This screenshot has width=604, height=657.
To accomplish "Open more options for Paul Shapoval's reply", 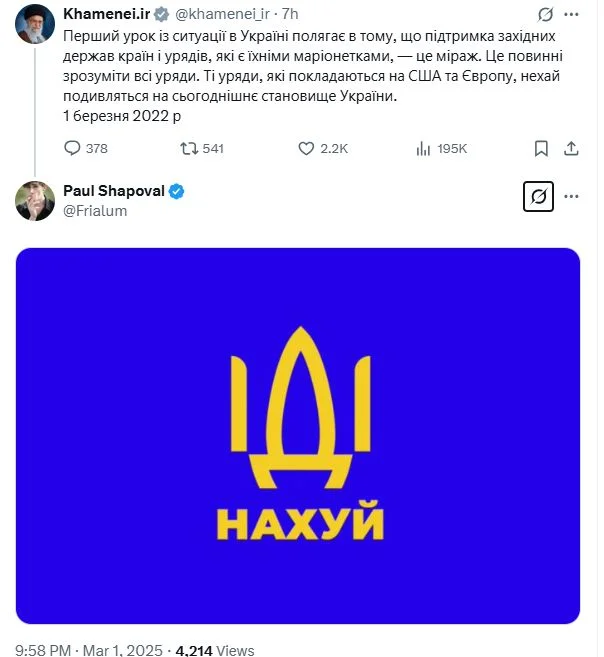I will coord(571,197).
